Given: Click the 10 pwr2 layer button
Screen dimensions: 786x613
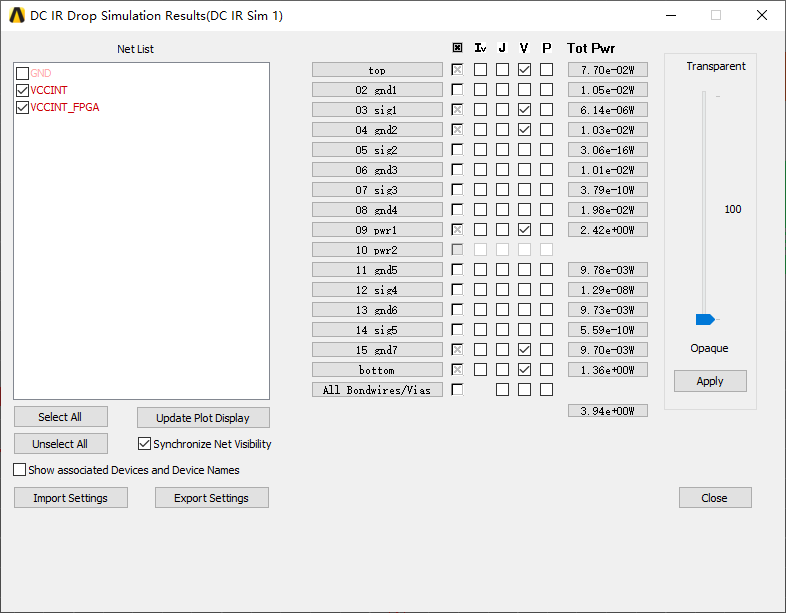Looking at the screenshot, I should click(x=377, y=250).
